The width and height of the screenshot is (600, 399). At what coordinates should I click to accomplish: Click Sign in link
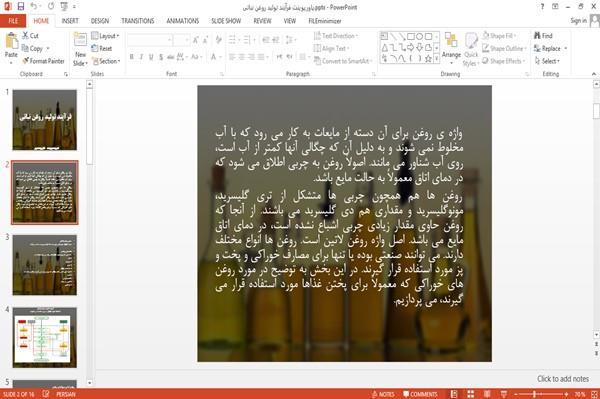coord(578,21)
